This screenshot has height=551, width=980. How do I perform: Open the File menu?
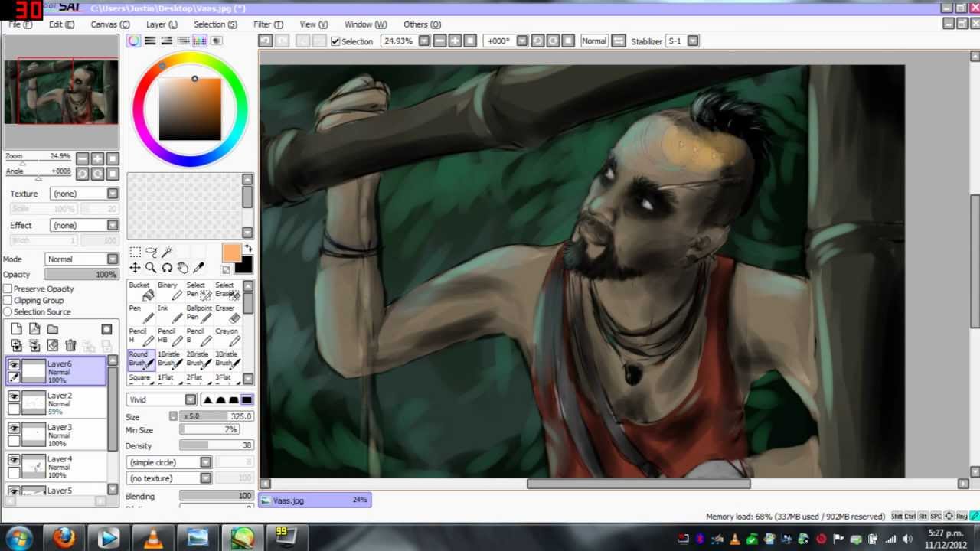21,24
